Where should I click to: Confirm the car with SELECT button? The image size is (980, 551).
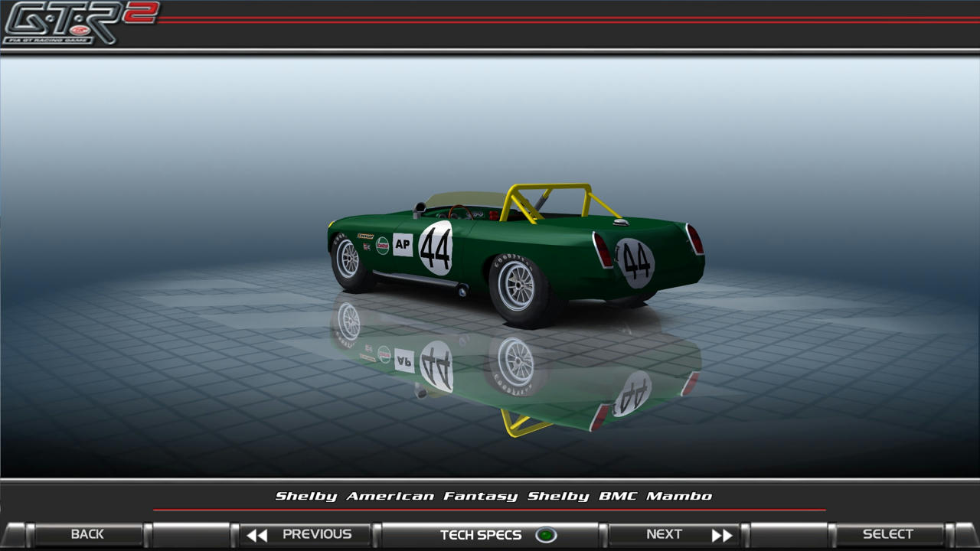pyautogui.click(x=888, y=534)
